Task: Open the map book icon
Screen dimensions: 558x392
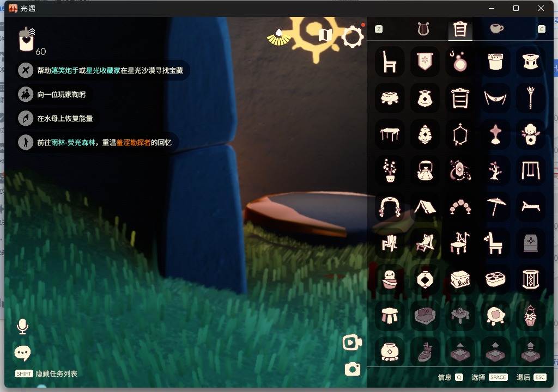Action: [325, 35]
